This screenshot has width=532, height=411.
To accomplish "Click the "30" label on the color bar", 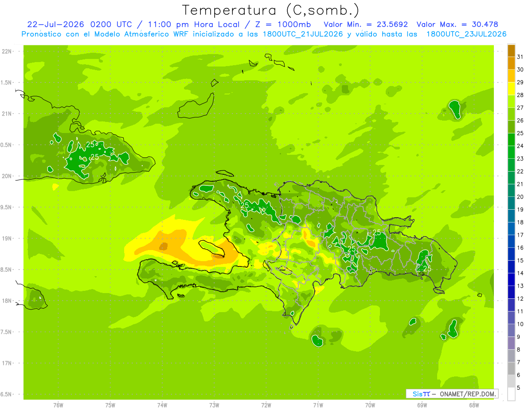I will coord(520,70).
